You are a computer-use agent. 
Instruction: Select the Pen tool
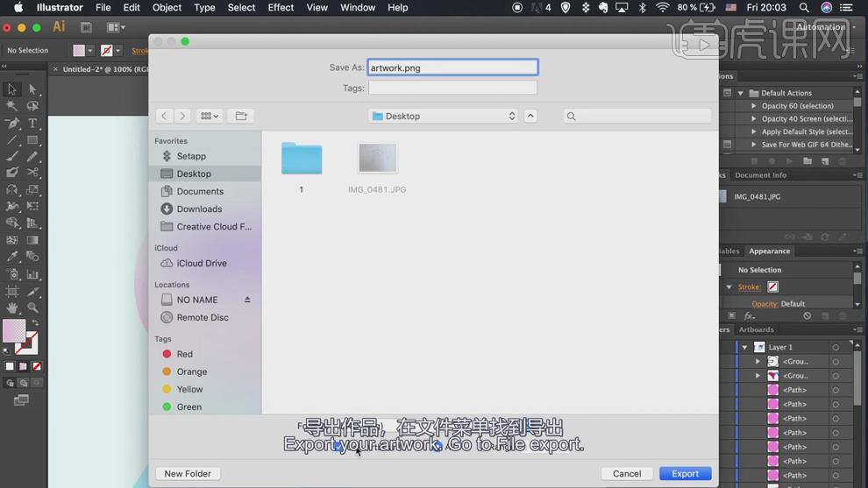pyautogui.click(x=12, y=124)
